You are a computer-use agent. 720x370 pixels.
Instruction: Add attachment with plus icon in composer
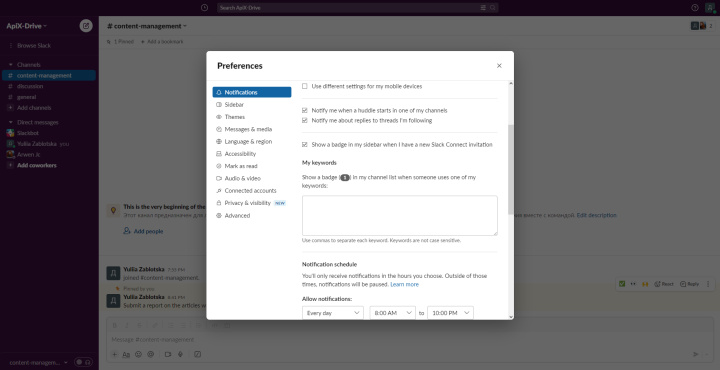[x=115, y=354]
